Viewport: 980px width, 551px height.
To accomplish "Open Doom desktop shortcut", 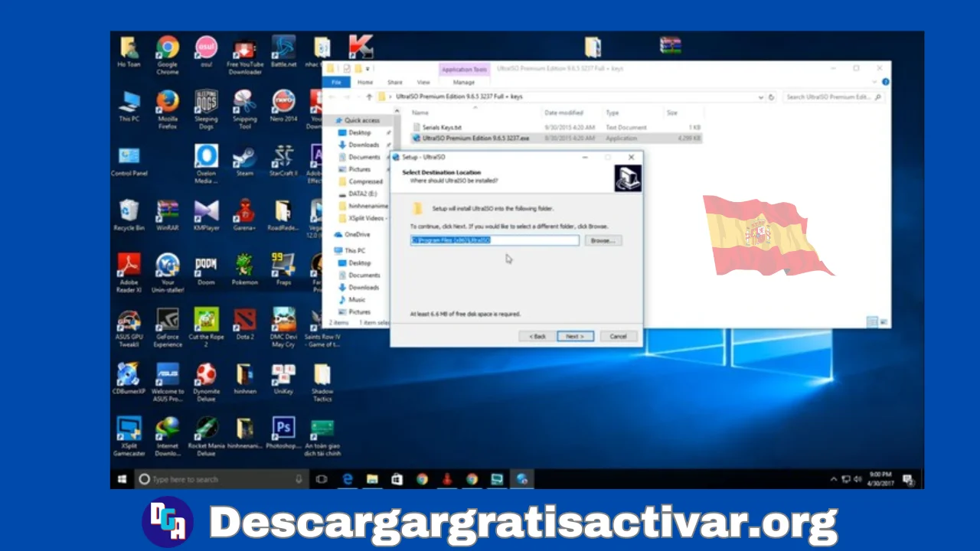I will [206, 271].
